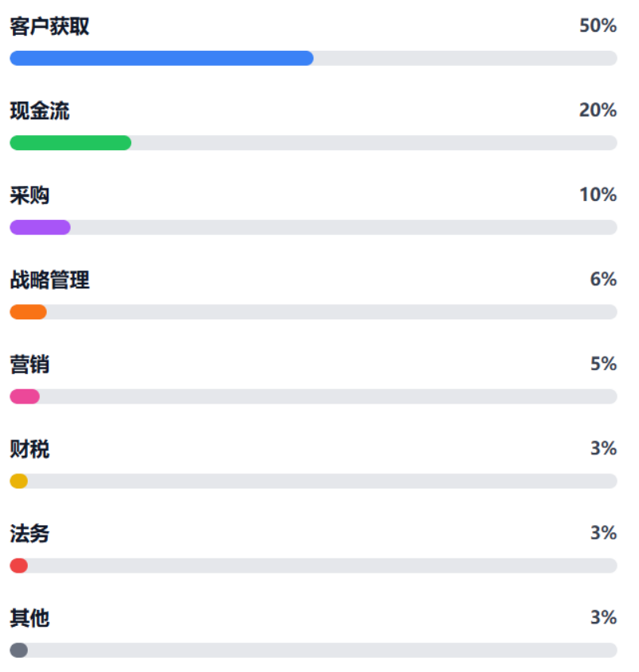Click the green 现金流 progress bar fill
639x672 pixels.
pyautogui.click(x=70, y=143)
